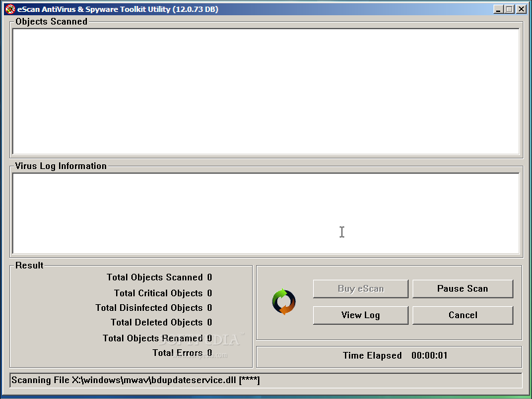Maximize the eScan Toolkit window

(509, 9)
